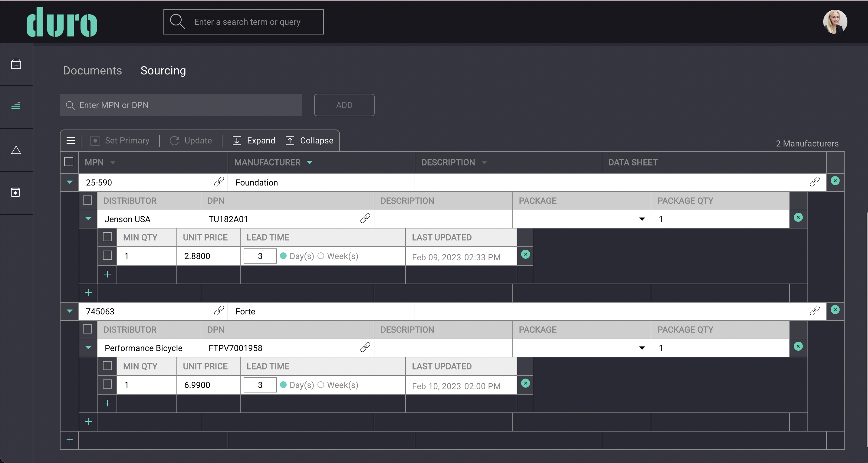Click the Performance Bicycle distributor cell

click(149, 348)
